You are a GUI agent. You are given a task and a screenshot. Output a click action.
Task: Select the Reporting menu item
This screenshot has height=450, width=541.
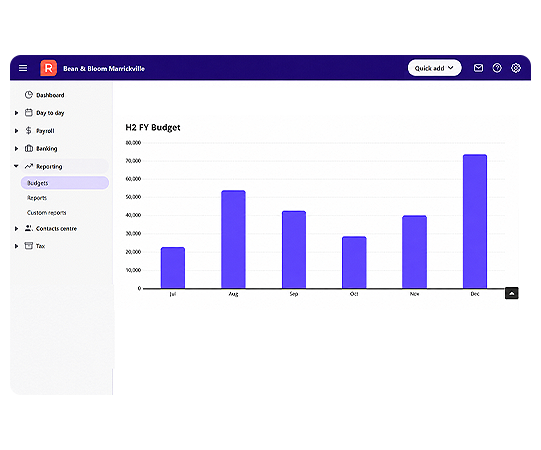click(64, 166)
